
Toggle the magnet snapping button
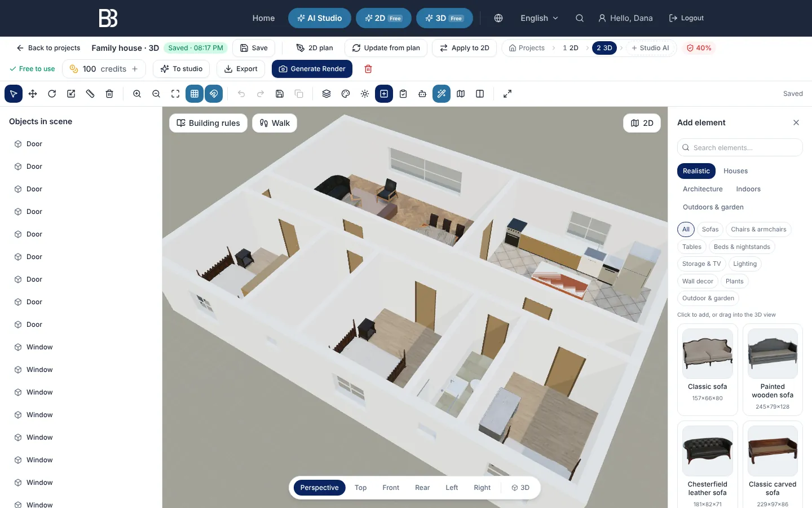point(214,94)
